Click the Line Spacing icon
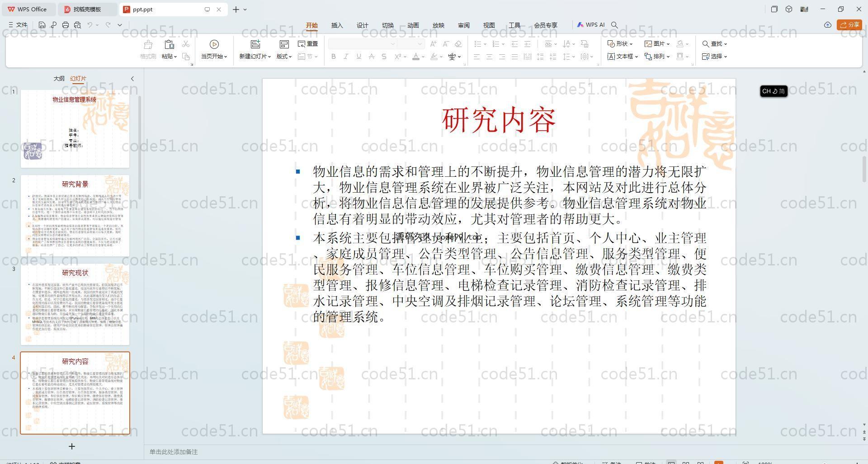This screenshot has height=464, width=868. coord(566,57)
